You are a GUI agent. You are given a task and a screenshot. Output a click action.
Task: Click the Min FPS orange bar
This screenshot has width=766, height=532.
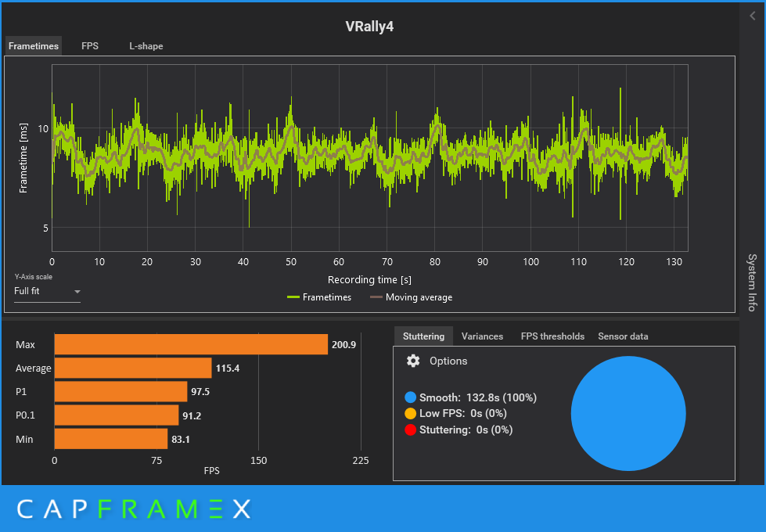tap(111, 439)
